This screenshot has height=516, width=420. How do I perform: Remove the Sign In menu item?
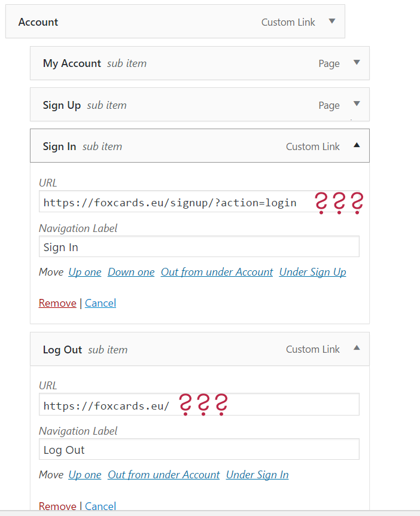click(x=57, y=303)
